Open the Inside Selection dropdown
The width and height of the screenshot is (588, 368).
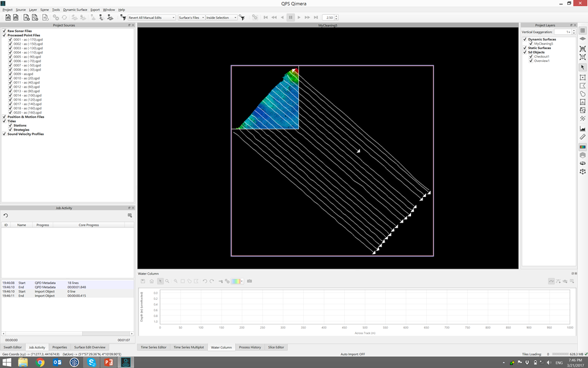tap(221, 18)
